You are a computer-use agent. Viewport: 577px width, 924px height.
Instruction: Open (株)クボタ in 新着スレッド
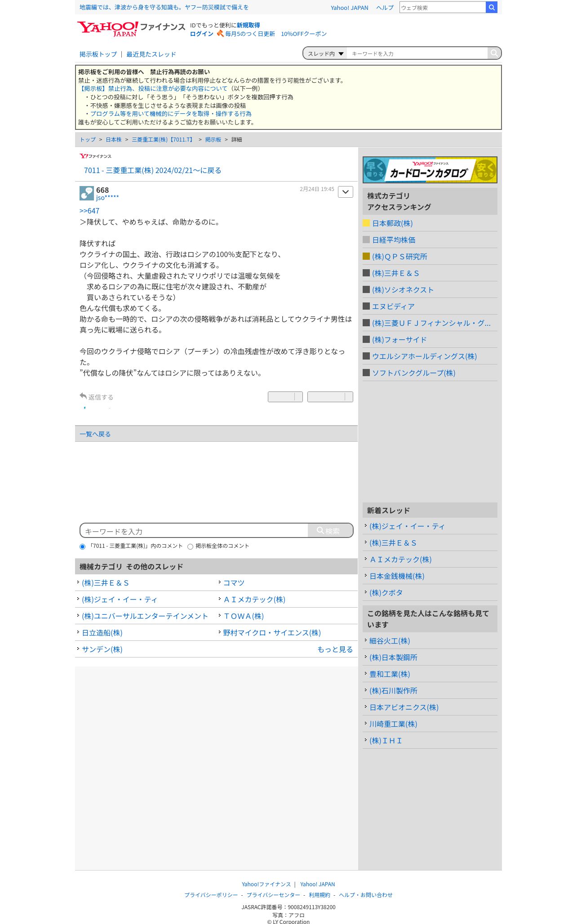[x=386, y=593]
